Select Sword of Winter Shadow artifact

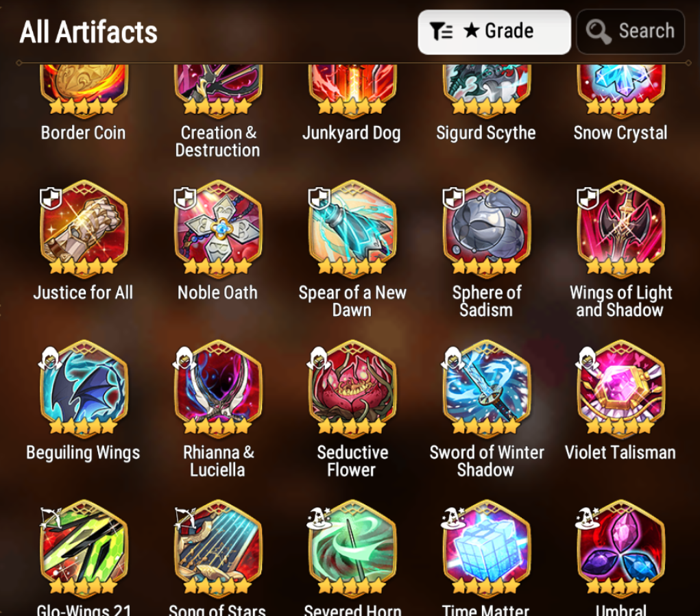(487, 388)
